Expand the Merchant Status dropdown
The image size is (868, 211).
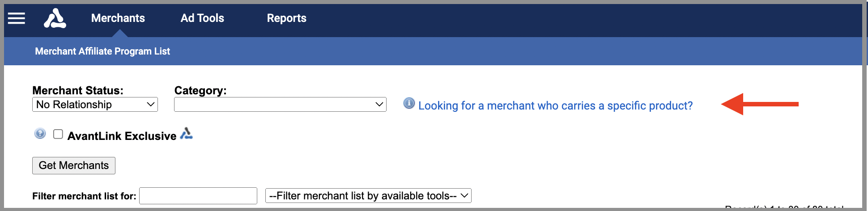(95, 105)
